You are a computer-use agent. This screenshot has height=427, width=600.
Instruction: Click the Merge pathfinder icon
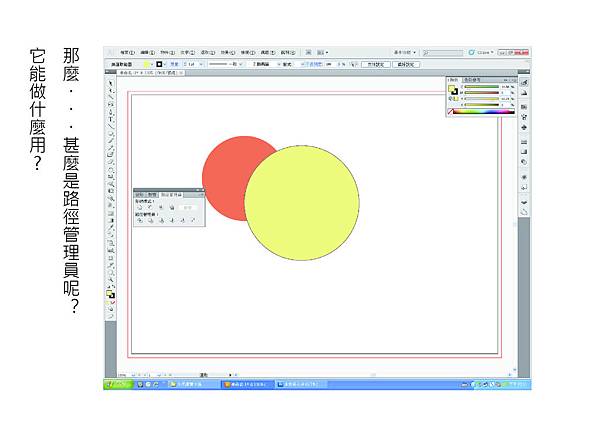161,220
